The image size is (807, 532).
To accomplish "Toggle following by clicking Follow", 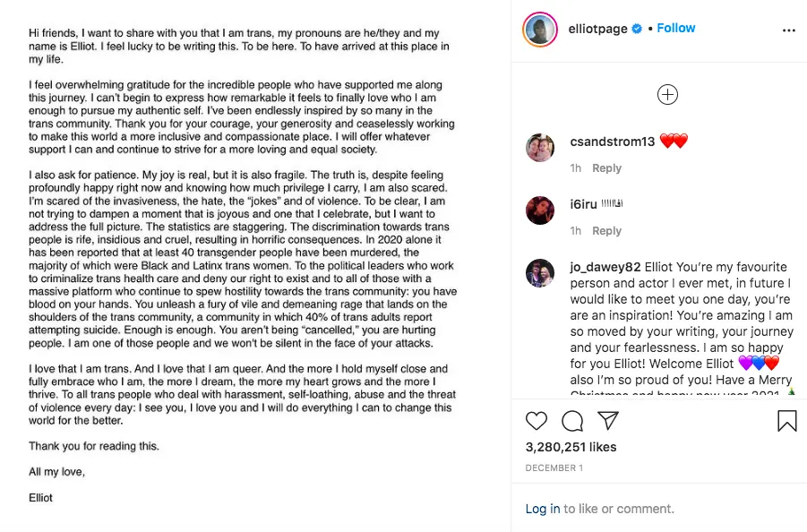I will [x=675, y=28].
